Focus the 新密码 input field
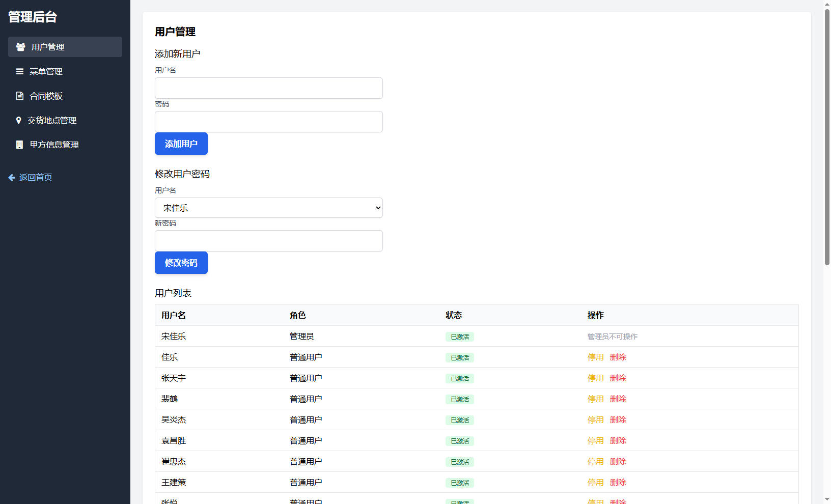The image size is (831, 504). pyautogui.click(x=269, y=241)
